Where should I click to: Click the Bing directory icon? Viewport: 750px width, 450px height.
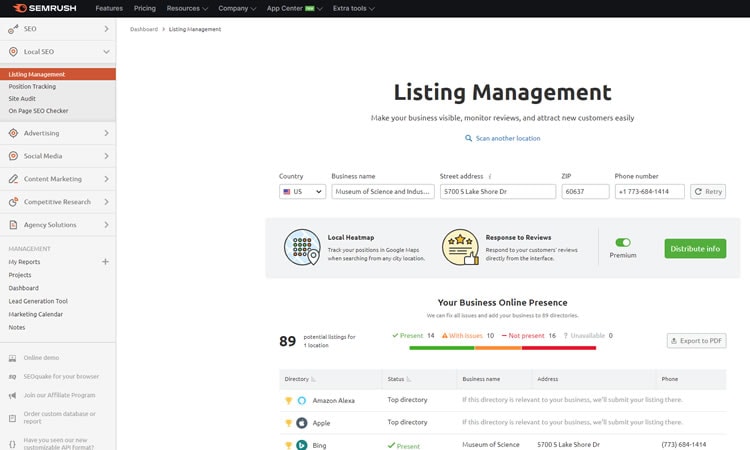point(302,445)
